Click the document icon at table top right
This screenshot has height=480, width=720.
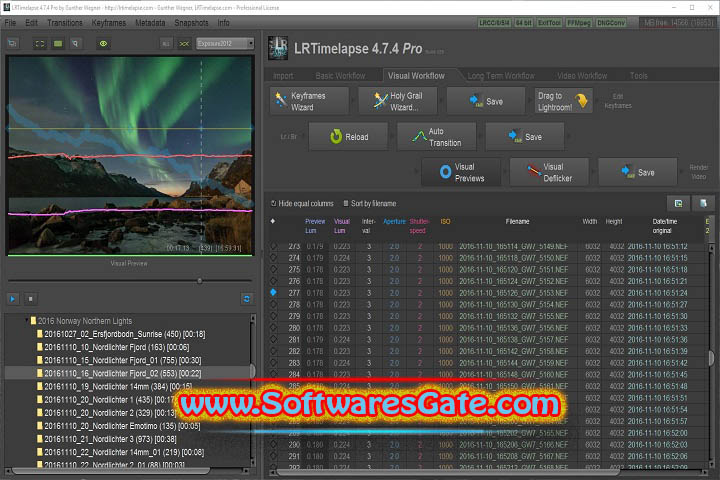tap(703, 203)
